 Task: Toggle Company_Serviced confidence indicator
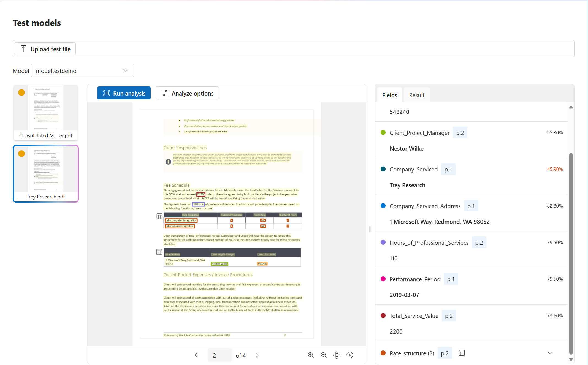point(382,169)
